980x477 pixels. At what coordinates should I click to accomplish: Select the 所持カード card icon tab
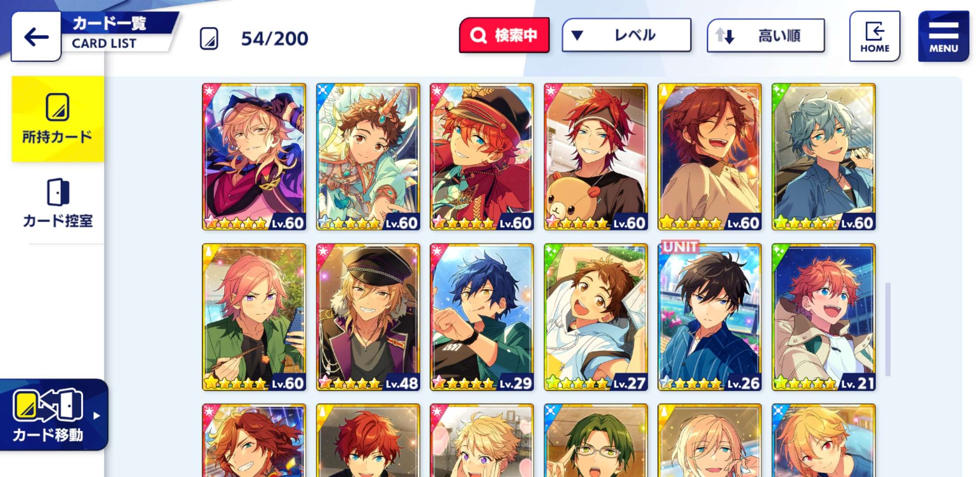[x=58, y=118]
